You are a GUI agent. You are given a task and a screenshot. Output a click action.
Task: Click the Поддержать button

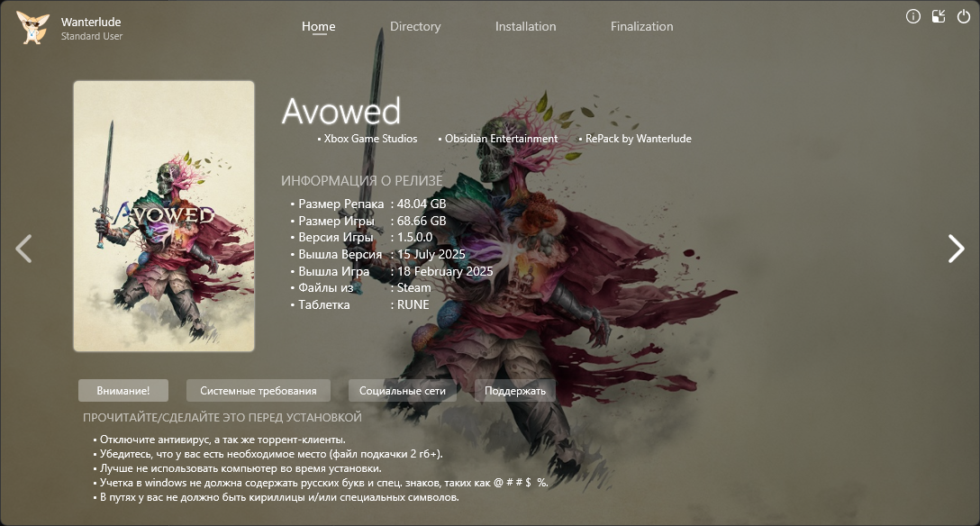(515, 390)
